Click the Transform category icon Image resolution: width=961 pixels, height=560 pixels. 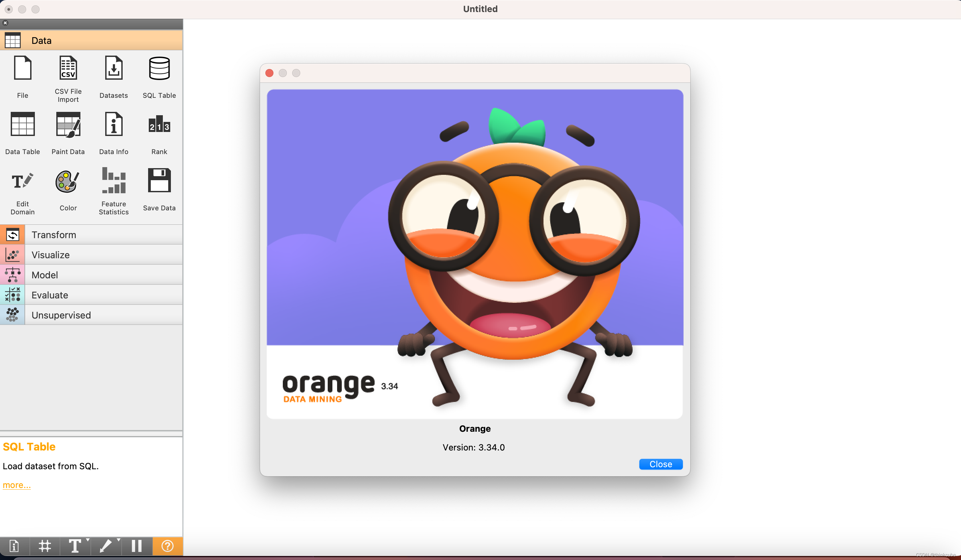13,234
